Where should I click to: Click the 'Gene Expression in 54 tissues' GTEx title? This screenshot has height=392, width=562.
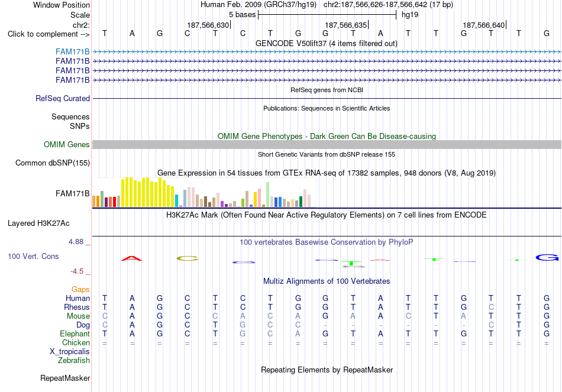[x=327, y=173]
